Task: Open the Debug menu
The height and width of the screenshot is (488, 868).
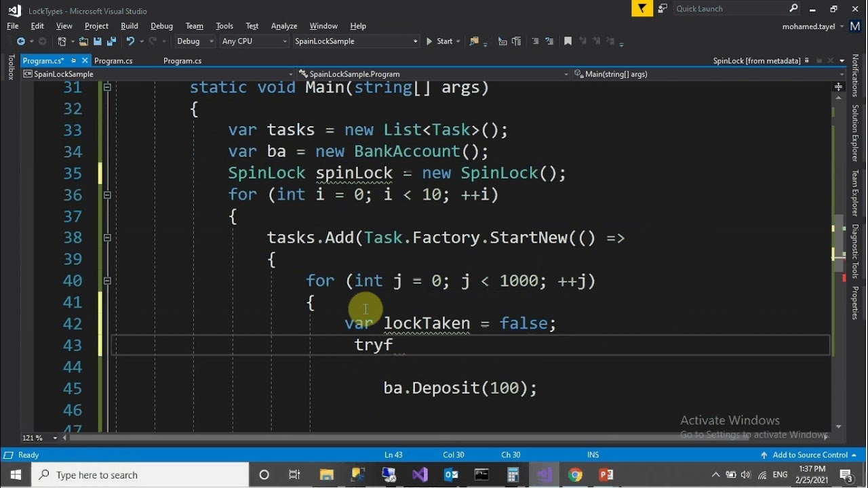Action: [x=161, y=26]
